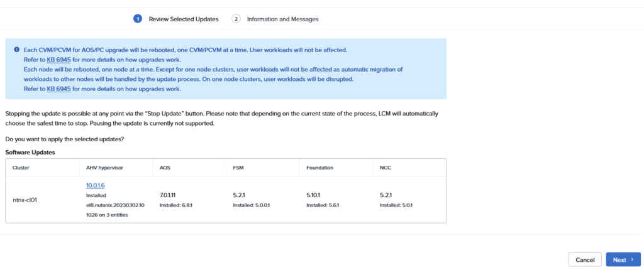This screenshot has height=270, width=644.
Task: Click the step 1 circle icon
Action: click(x=137, y=19)
